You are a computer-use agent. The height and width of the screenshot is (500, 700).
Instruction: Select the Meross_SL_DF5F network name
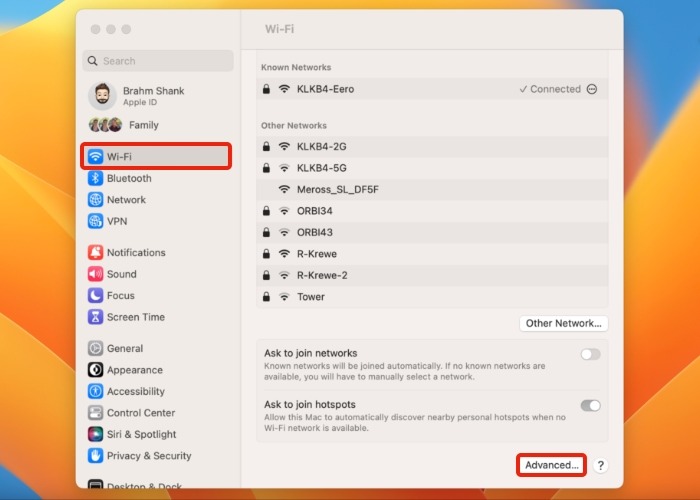[x=338, y=189]
